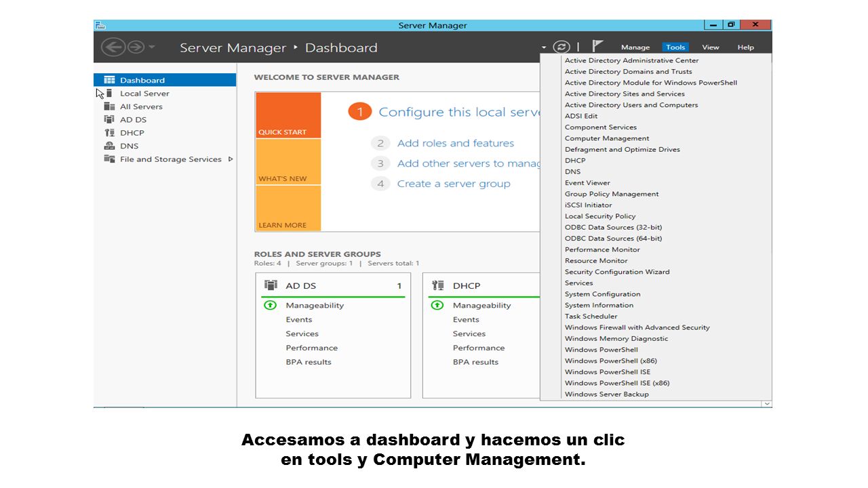This screenshot has height=488, width=868.
Task: Open the Manage menu
Action: (635, 47)
